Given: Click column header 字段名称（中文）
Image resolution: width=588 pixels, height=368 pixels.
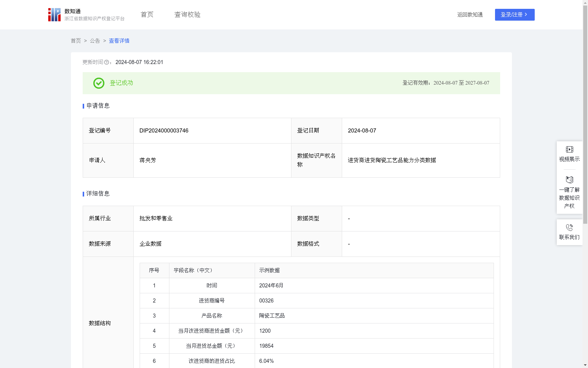Looking at the screenshot, I should 194,270.
